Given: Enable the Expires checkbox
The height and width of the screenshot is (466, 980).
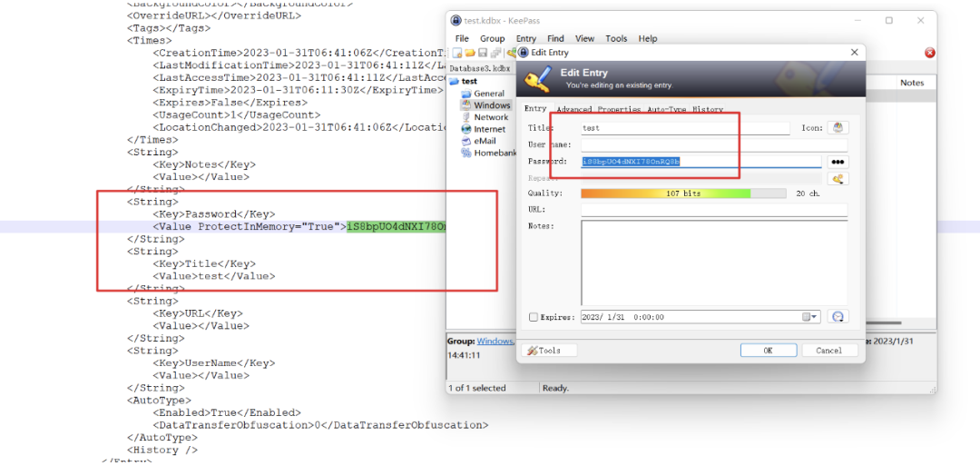Looking at the screenshot, I should (534, 317).
